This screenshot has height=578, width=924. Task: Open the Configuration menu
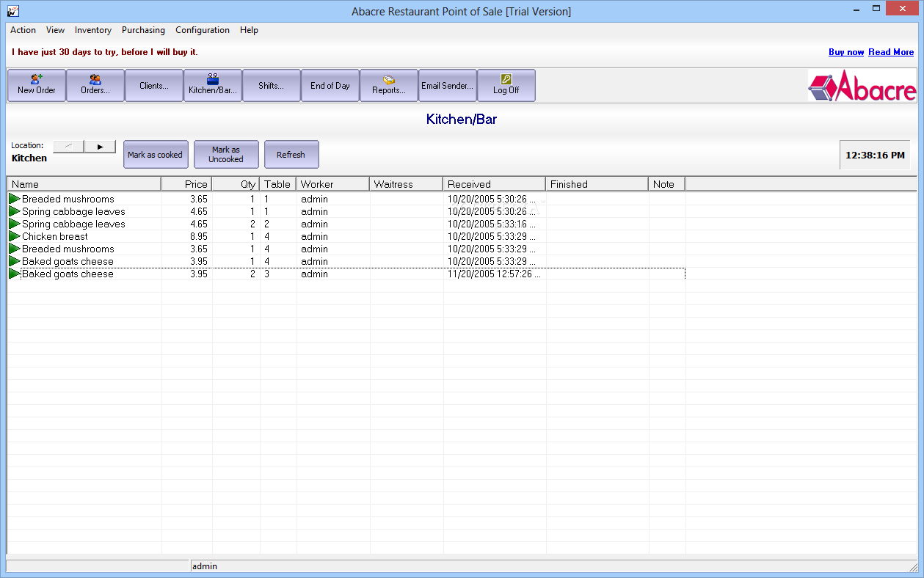(x=203, y=30)
